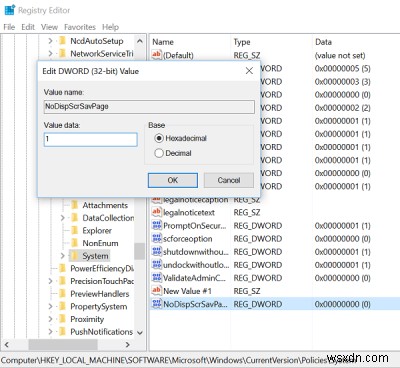The width and height of the screenshot is (400, 368).
Task: Click the undockwithoutlo... DWORD icon
Action: 156,264
